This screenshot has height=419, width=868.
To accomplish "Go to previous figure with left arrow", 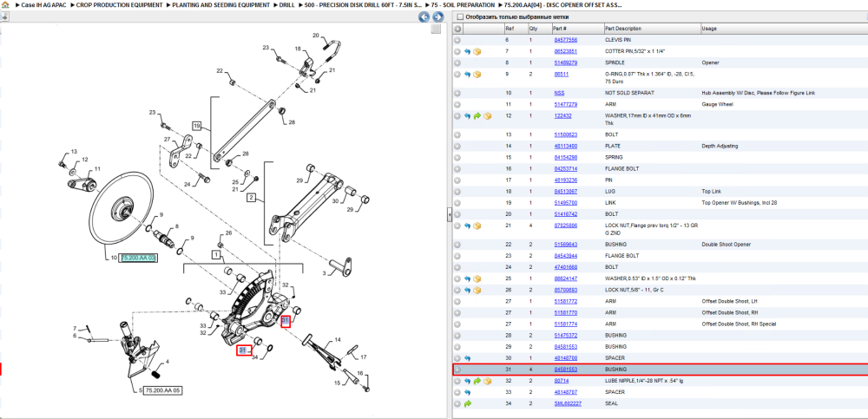I will click(424, 17).
